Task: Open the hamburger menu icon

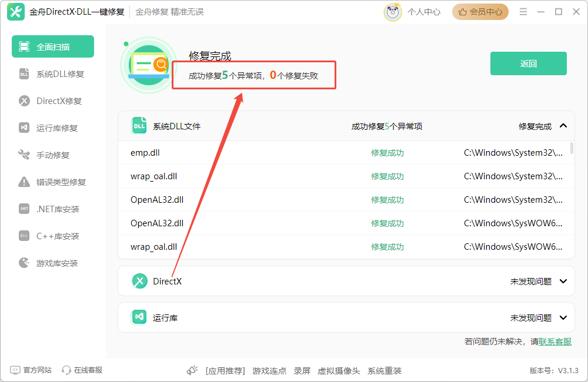Action: (x=523, y=12)
